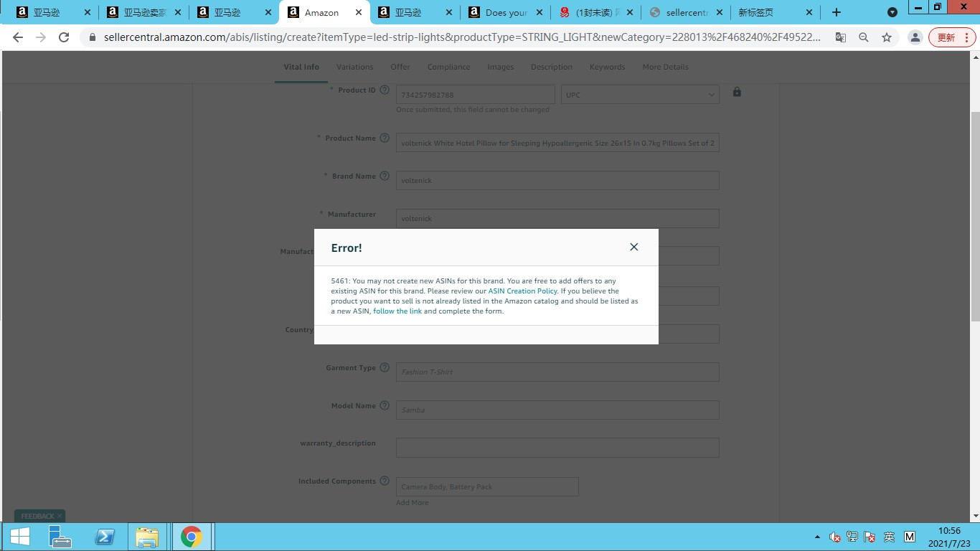This screenshot has height=551, width=980.
Task: Switch to the 亚马逊卖家 tab
Action: (143, 12)
